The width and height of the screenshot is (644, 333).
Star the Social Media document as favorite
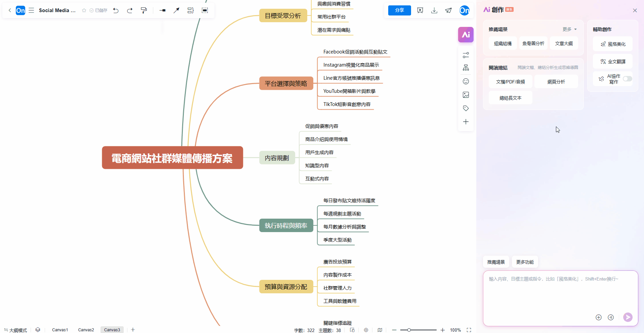(x=84, y=10)
